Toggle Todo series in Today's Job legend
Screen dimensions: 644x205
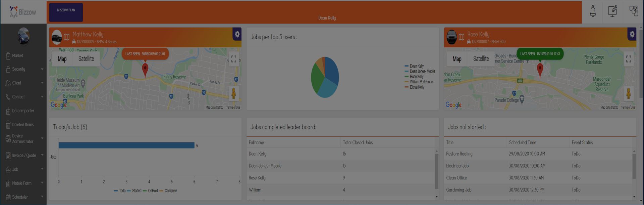click(x=120, y=191)
